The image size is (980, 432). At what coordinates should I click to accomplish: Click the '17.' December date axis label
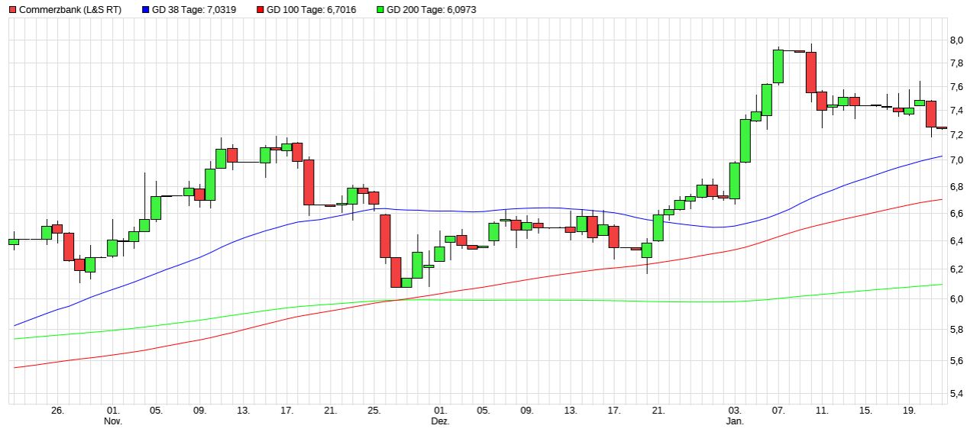614,411
